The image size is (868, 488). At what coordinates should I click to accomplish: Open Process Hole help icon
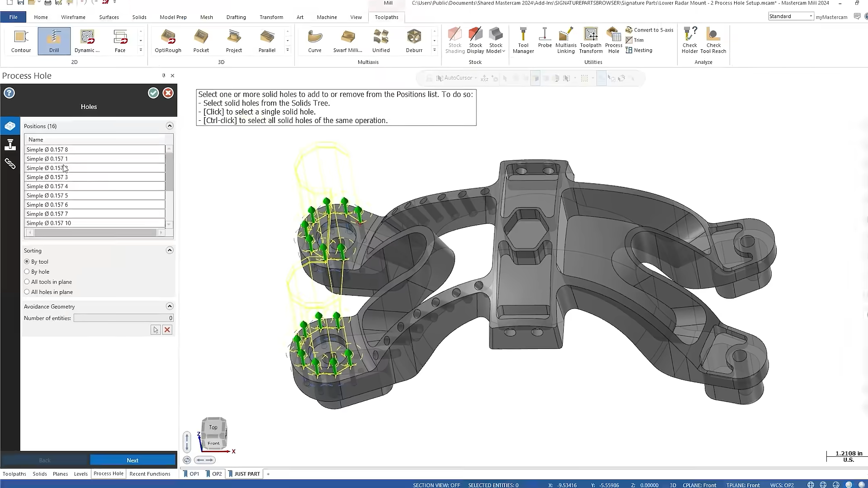tap(9, 93)
